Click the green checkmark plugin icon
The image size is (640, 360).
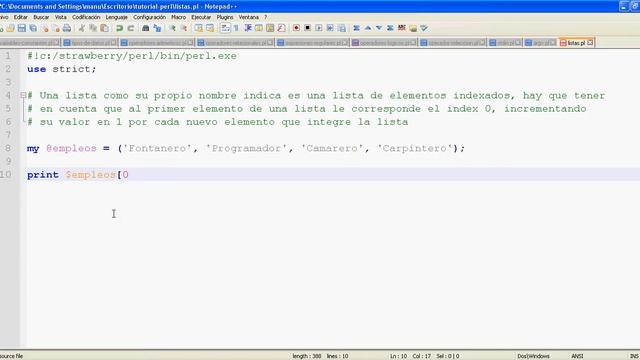424,28
